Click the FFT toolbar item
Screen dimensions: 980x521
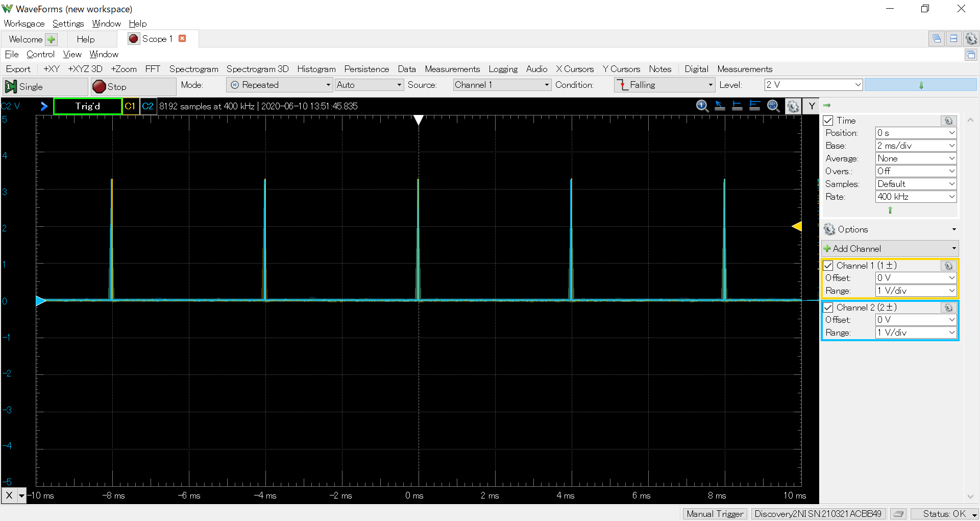(153, 69)
